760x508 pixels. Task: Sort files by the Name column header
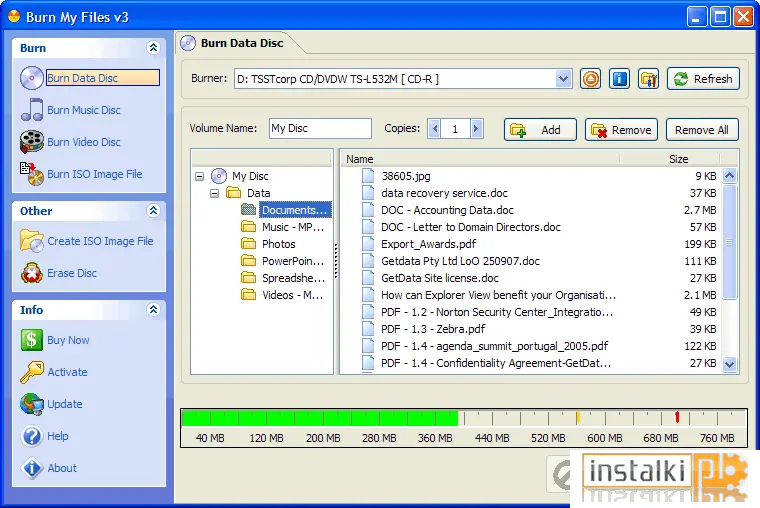click(480, 159)
